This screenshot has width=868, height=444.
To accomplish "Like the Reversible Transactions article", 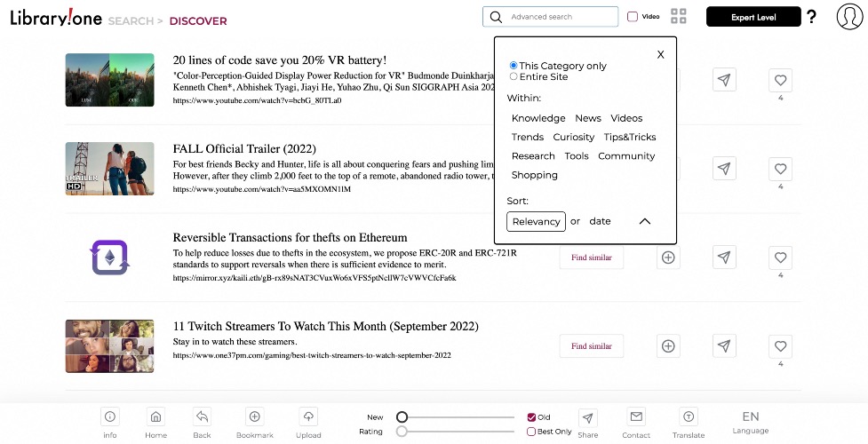I will 781,258.
